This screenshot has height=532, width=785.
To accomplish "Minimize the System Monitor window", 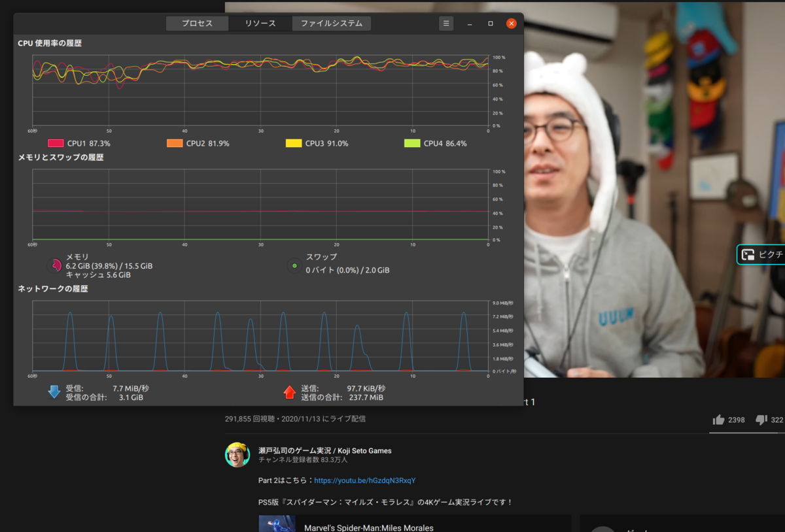I will click(470, 24).
